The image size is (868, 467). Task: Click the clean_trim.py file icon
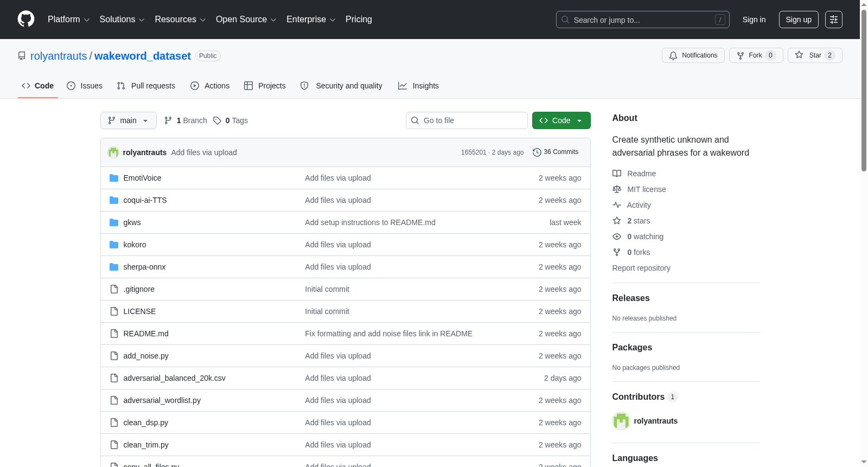(x=114, y=445)
